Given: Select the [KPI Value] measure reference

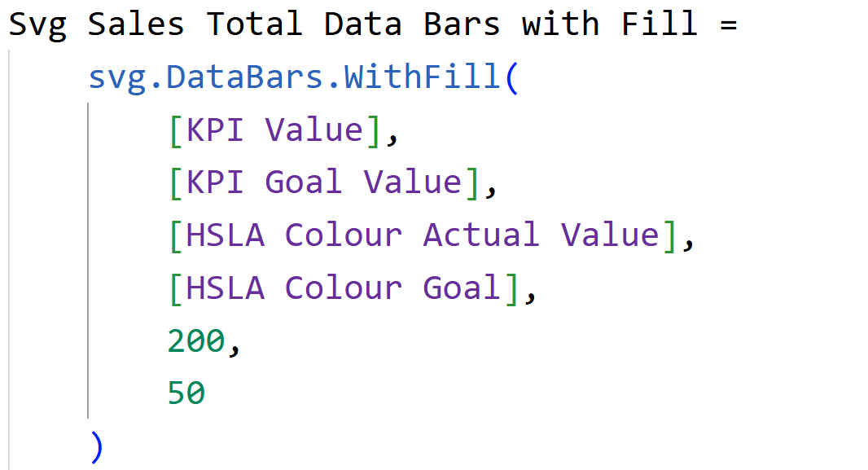Looking at the screenshot, I should tap(274, 130).
